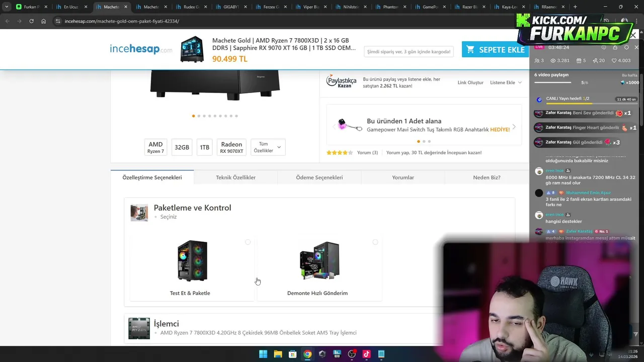The width and height of the screenshot is (644, 362).
Task: Open the Yorumlar tab
Action: click(x=403, y=177)
